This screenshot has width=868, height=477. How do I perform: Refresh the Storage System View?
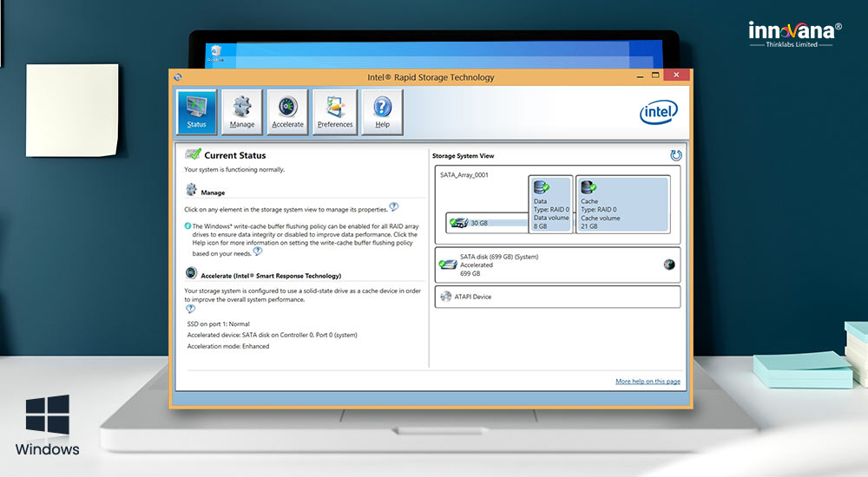675,155
